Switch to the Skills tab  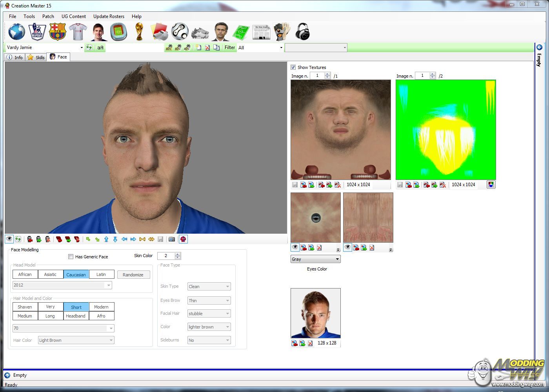36,57
